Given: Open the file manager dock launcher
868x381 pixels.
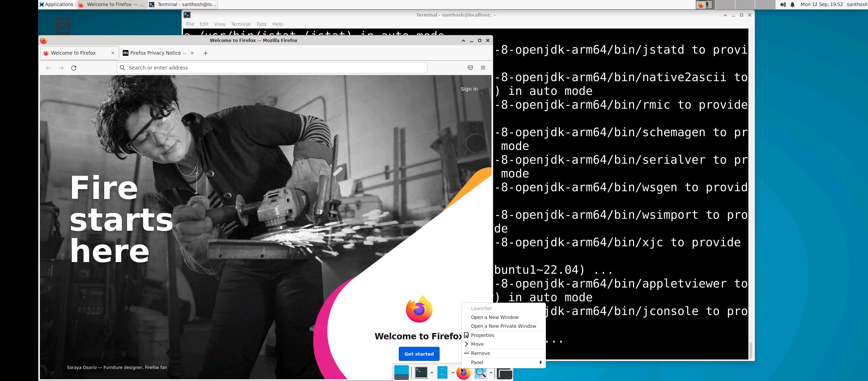Looking at the screenshot, I should [x=442, y=373].
